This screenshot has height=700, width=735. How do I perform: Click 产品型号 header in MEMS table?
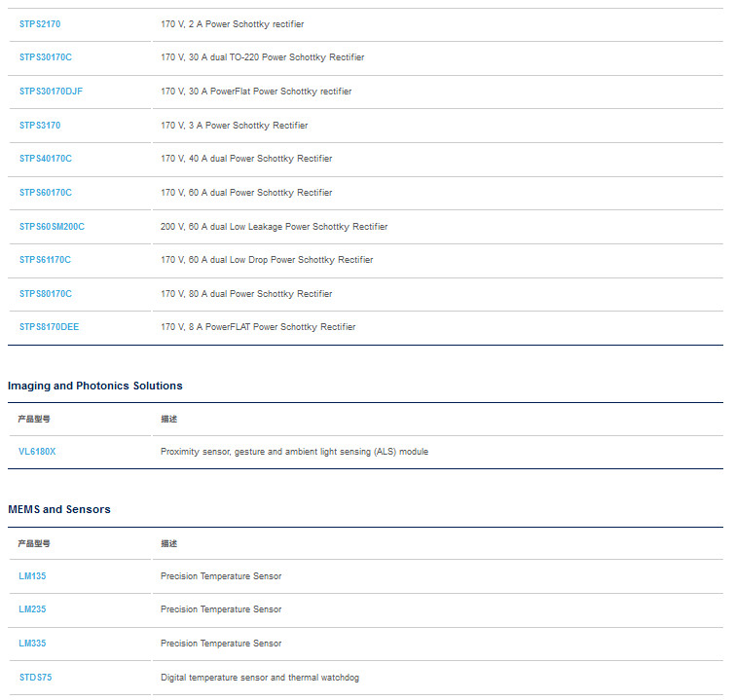34,544
